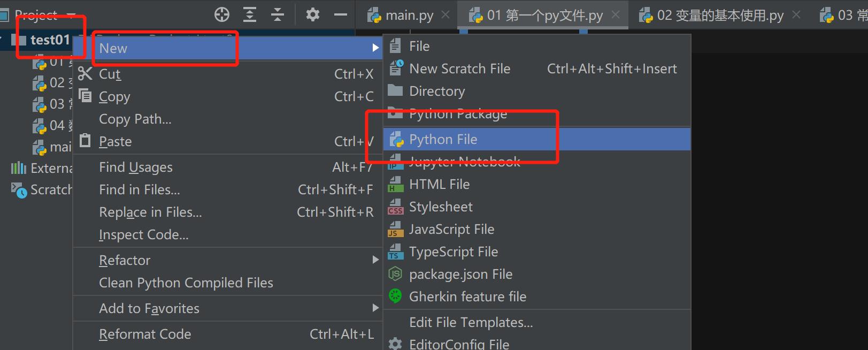Close the 02 变量的基本使用.py tab
This screenshot has height=350, width=868.
796,15
